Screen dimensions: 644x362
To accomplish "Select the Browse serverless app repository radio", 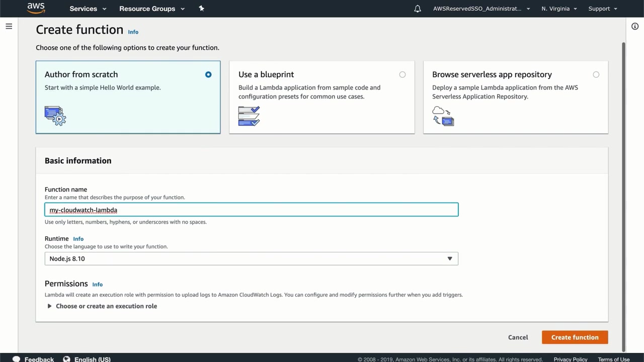I will click(596, 74).
